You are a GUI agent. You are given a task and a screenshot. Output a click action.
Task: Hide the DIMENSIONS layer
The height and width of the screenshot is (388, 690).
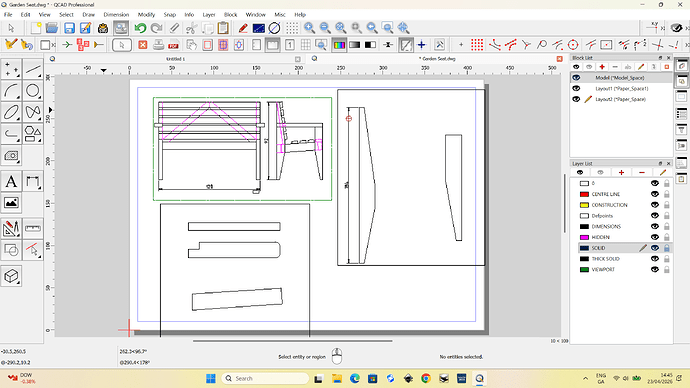(x=655, y=227)
